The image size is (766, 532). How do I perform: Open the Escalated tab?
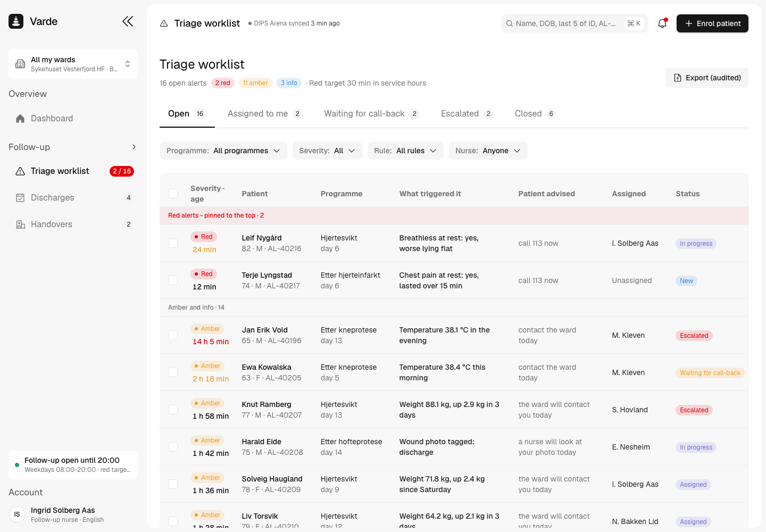pyautogui.click(x=467, y=114)
